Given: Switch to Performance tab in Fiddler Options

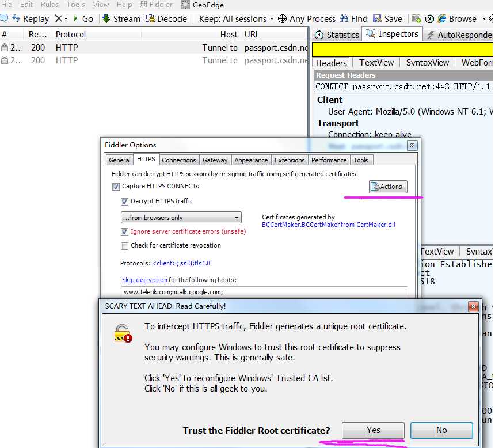Looking at the screenshot, I should click(329, 160).
